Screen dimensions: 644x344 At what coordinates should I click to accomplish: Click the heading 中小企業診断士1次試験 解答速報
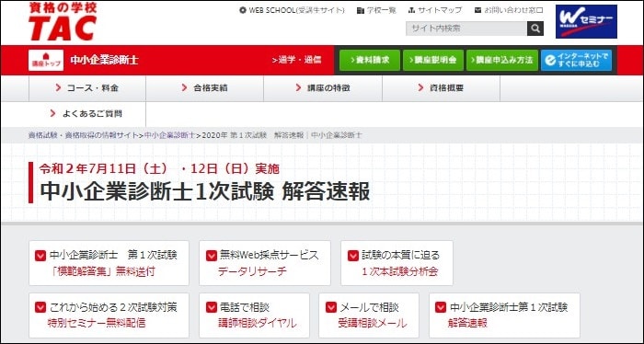(205, 191)
